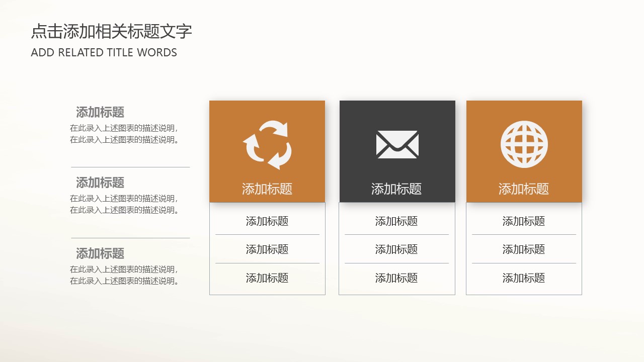Click the bottom 添加标题 row under envelope card
The image size is (644, 362).
pyautogui.click(x=397, y=278)
